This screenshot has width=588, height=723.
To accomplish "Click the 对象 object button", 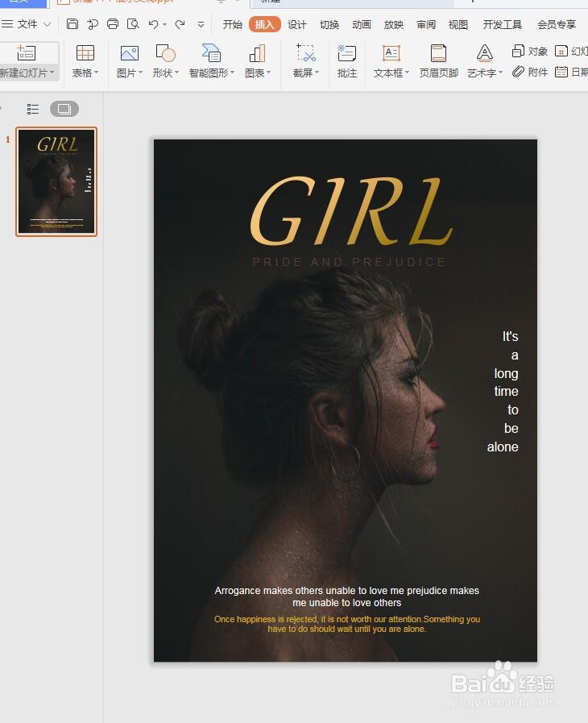I will [x=530, y=51].
